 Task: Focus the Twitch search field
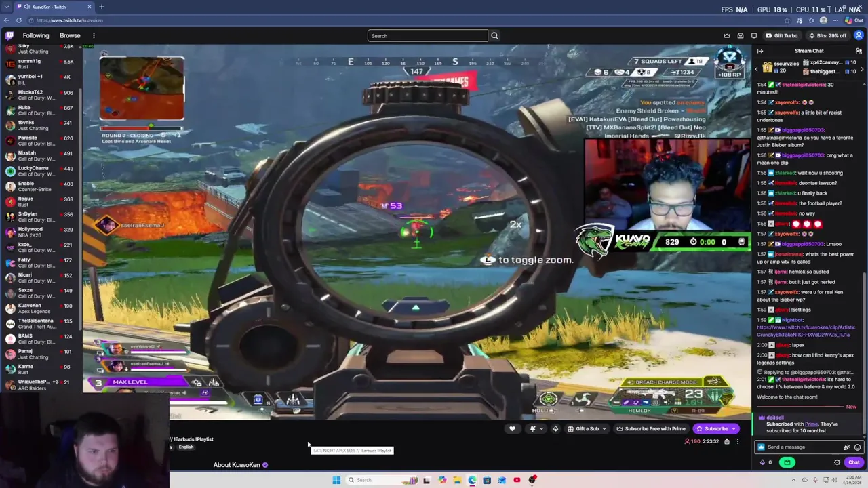(x=428, y=35)
